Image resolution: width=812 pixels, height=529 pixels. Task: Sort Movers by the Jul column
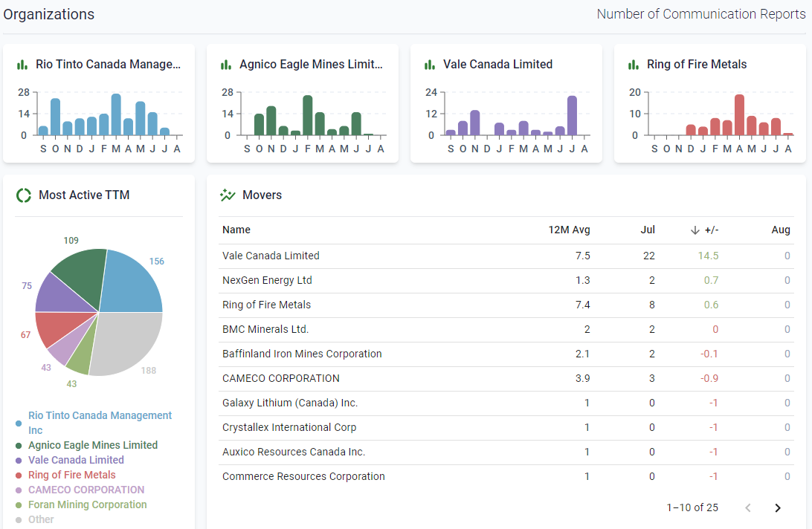(648, 230)
